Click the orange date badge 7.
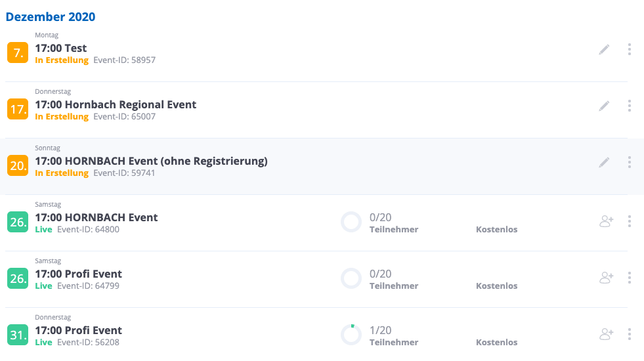 (x=17, y=53)
